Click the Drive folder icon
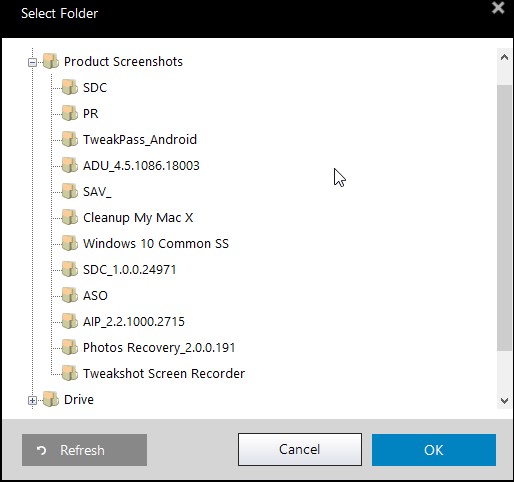Viewport: 514px width, 482px height. pyautogui.click(x=51, y=399)
